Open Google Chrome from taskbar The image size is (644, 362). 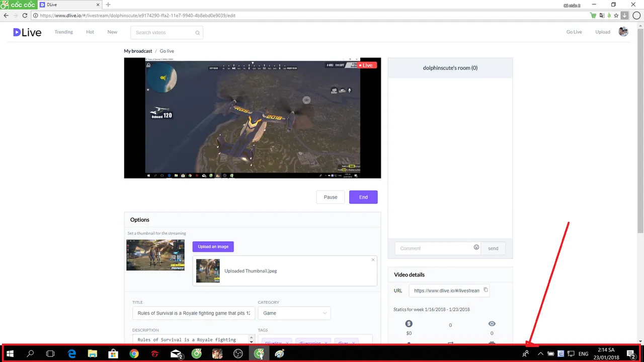pos(134,354)
